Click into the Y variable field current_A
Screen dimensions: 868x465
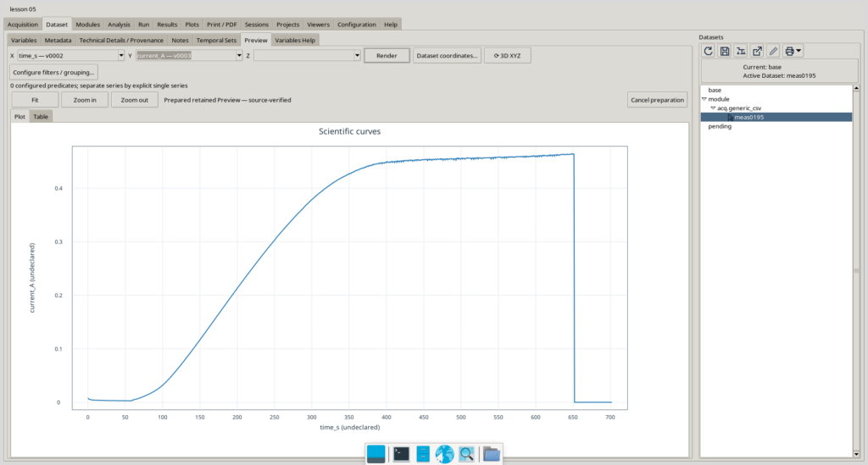[186, 55]
